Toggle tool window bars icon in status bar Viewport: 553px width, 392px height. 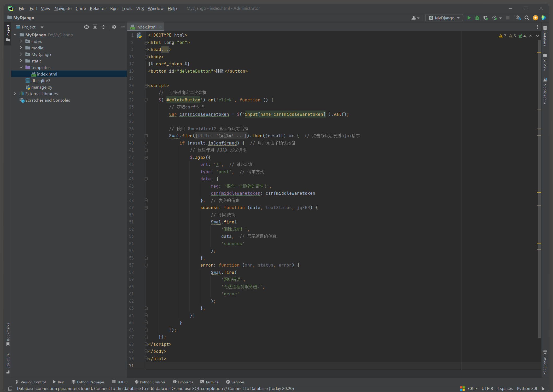point(10,389)
